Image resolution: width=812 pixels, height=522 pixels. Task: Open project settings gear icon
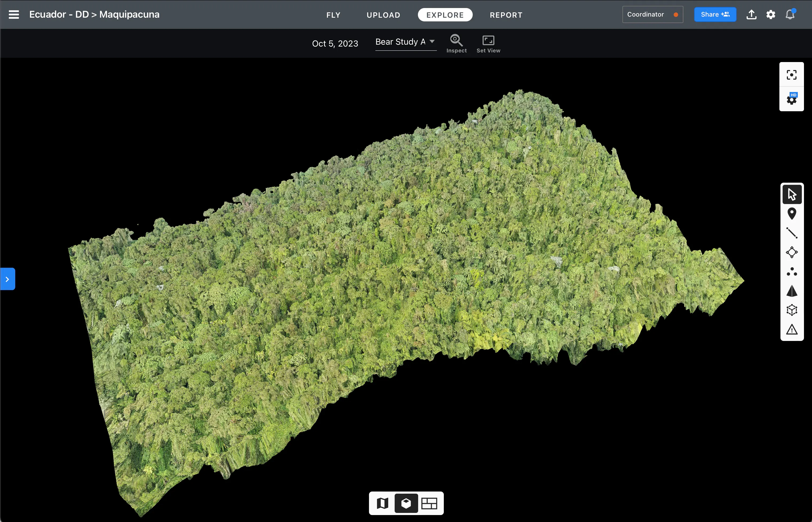click(771, 15)
